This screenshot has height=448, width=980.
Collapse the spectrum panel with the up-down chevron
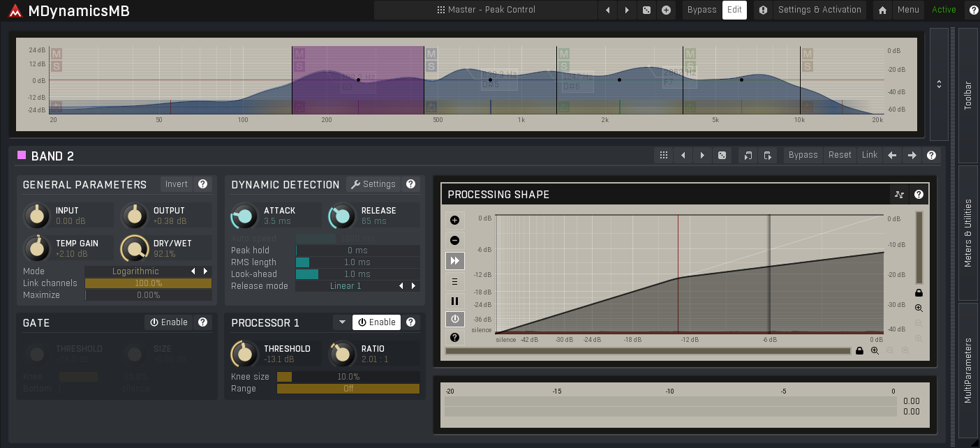coord(939,84)
